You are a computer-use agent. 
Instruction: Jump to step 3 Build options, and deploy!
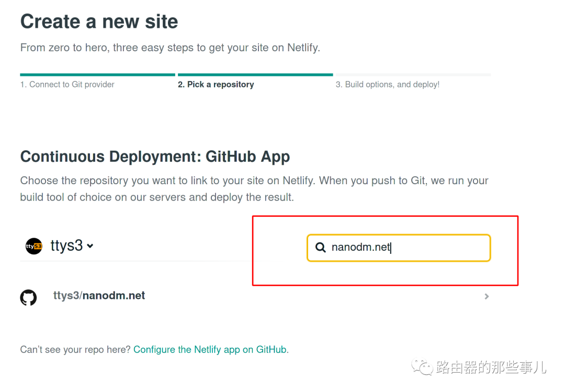388,84
